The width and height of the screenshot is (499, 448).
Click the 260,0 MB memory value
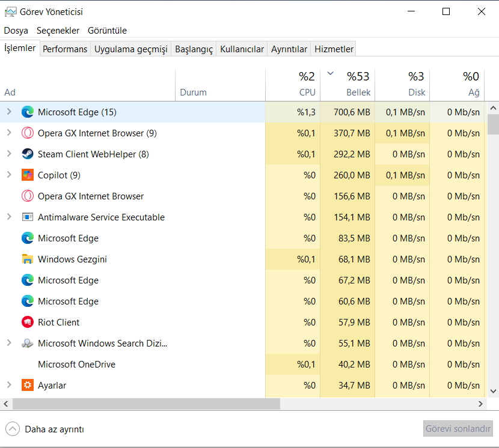tap(352, 175)
